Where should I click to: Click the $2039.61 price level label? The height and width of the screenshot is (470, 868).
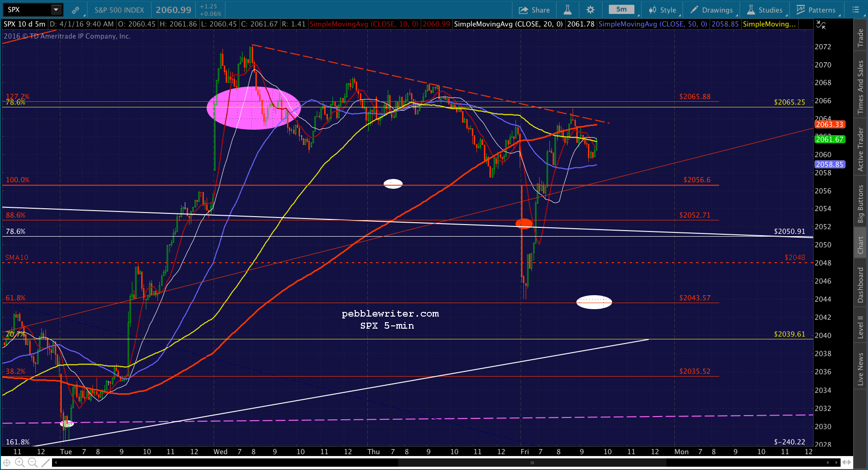(x=790, y=334)
